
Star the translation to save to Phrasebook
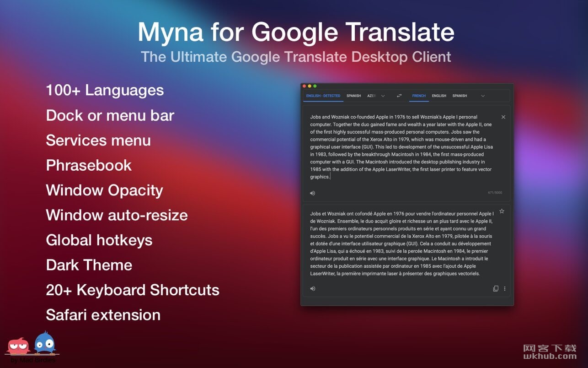click(502, 211)
